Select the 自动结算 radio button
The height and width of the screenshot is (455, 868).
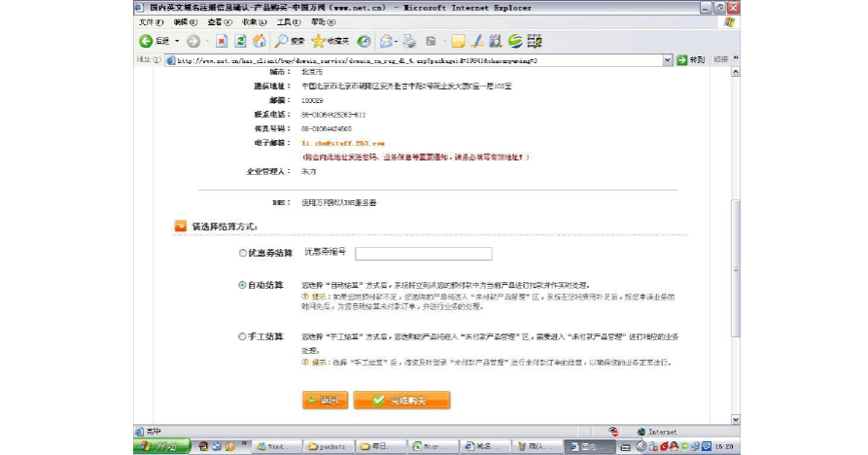(243, 285)
